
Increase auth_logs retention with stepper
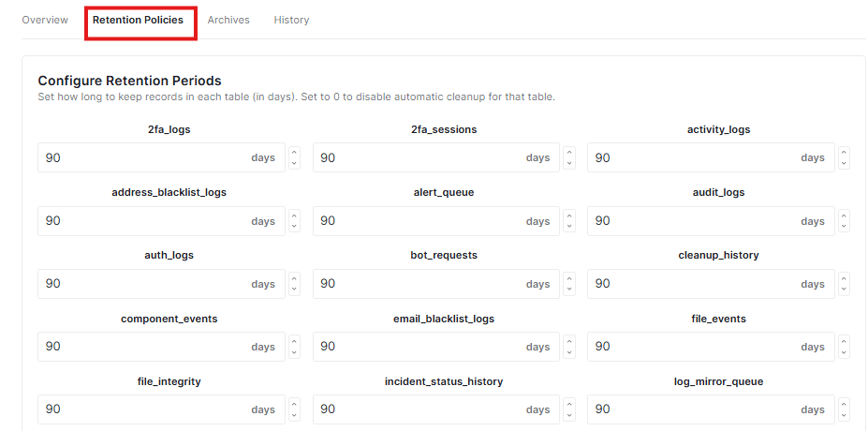point(295,278)
